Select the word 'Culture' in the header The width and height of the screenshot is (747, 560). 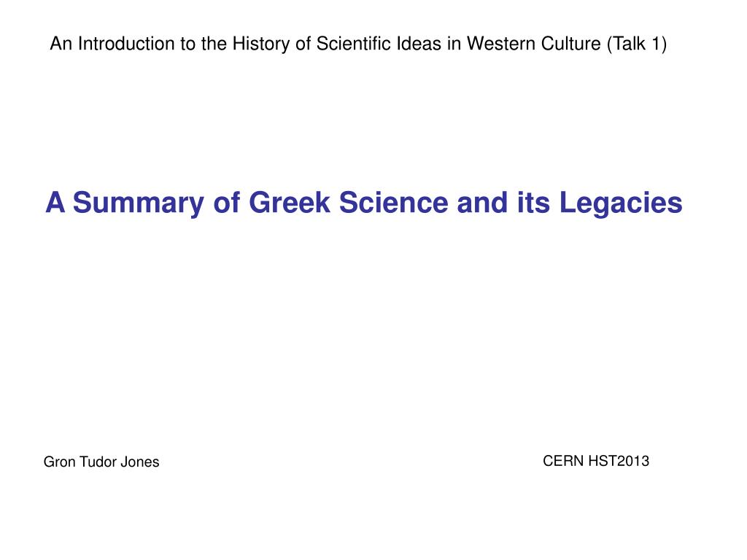(570, 44)
